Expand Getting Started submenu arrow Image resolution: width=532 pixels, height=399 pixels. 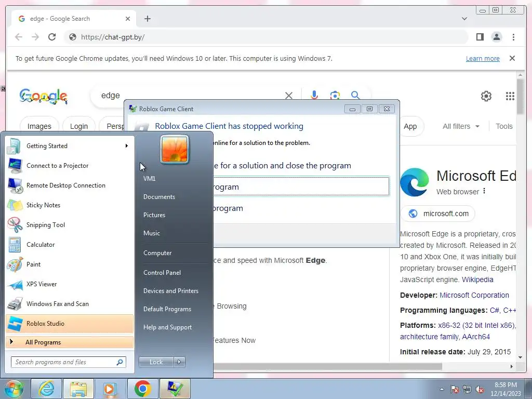127,146
